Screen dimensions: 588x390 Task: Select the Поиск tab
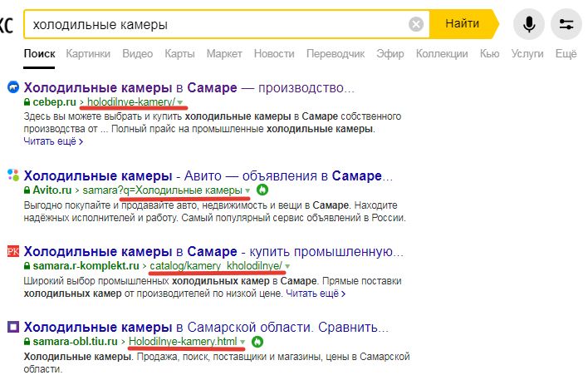point(39,54)
